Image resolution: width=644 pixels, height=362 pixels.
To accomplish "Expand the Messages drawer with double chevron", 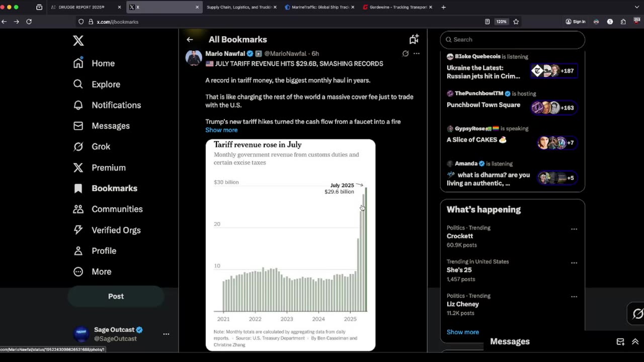I will (x=635, y=342).
